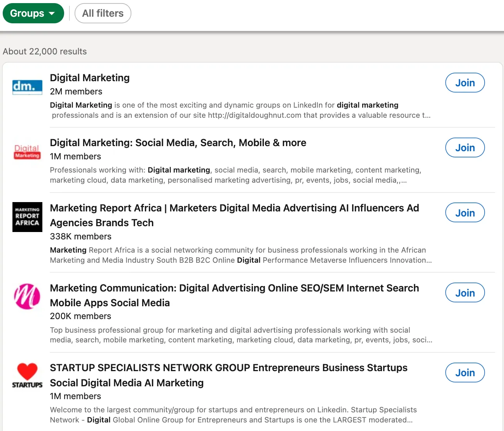Screen dimensions: 504x431
Task: Click the pink M Marketing Communication logo
Action: pos(27,297)
